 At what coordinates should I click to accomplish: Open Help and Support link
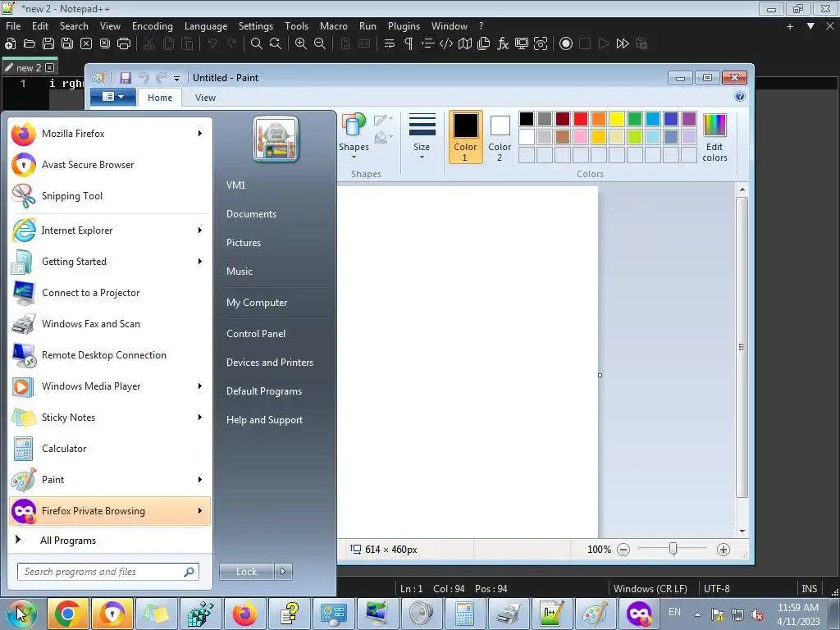click(x=264, y=420)
